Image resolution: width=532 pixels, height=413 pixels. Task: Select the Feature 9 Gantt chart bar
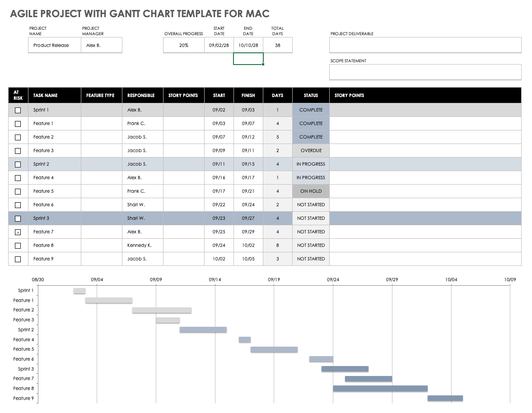[x=445, y=398]
